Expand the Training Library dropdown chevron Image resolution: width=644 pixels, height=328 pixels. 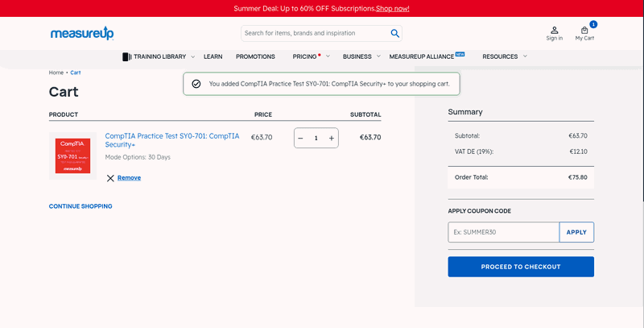(192, 56)
